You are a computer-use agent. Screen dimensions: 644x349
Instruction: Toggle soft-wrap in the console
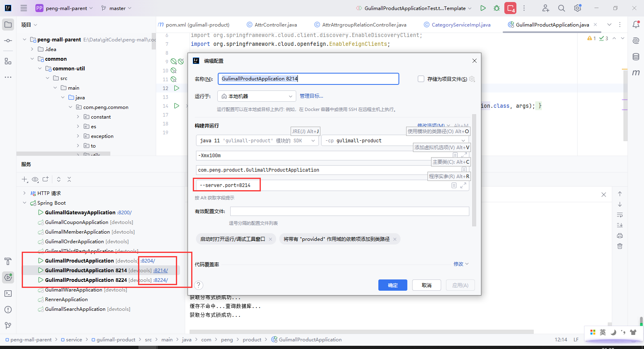(620, 215)
